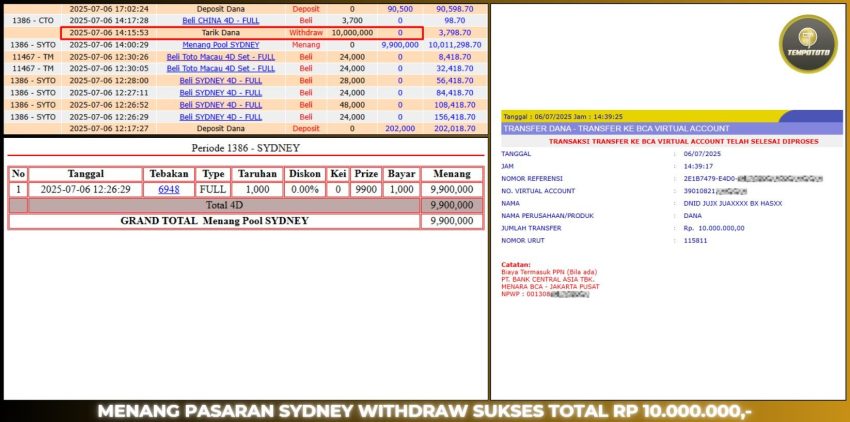This screenshot has width=850, height=422.
Task: Click the GRAND TOTAL Menang Pool SYDNEY row
Action: [214, 221]
